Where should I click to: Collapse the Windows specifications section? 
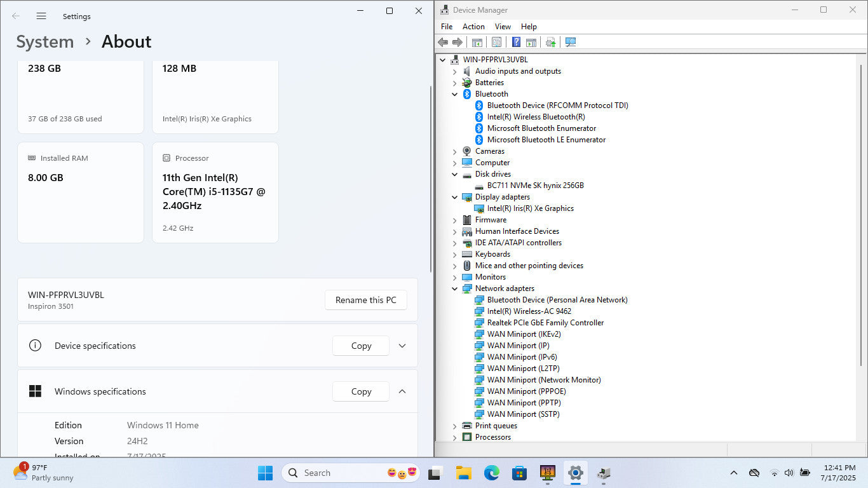(x=402, y=391)
